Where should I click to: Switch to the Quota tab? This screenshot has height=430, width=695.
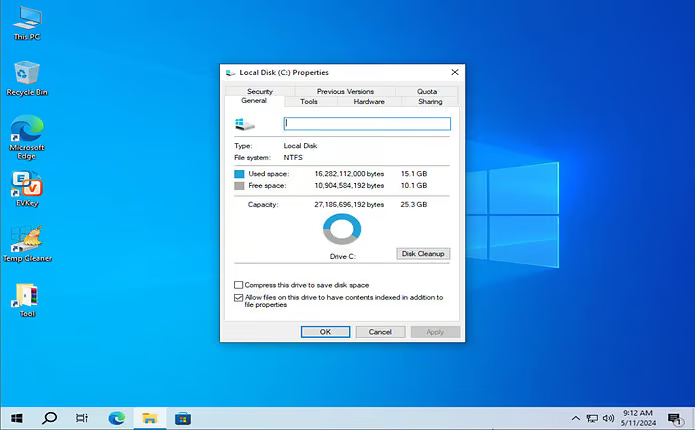click(427, 91)
